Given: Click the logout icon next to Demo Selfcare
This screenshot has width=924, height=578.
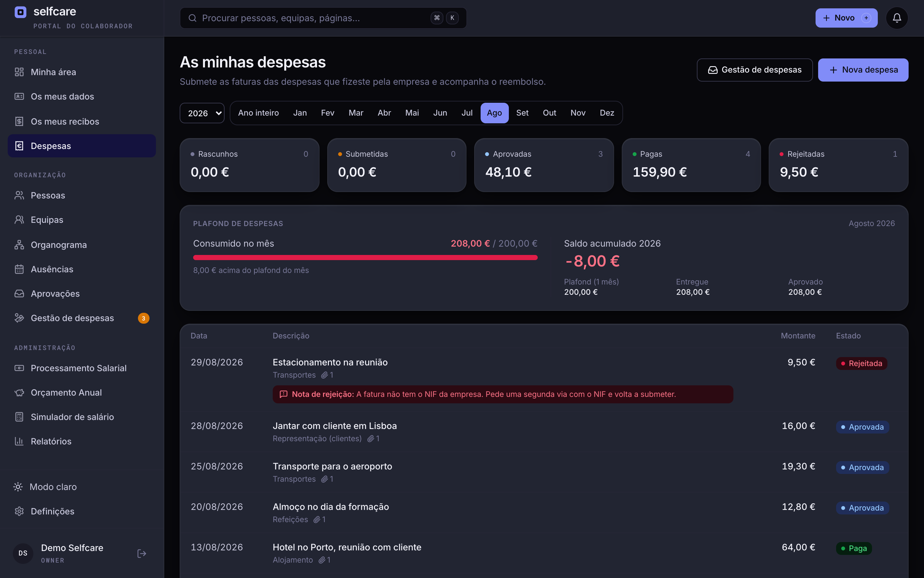Looking at the screenshot, I should click(x=142, y=553).
